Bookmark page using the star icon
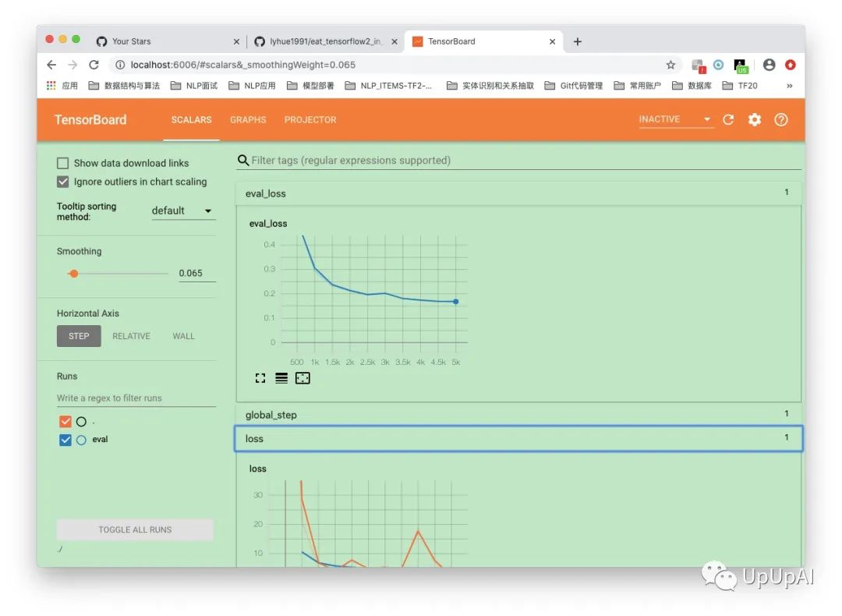Screen dimensions: 842x616 coord(670,65)
